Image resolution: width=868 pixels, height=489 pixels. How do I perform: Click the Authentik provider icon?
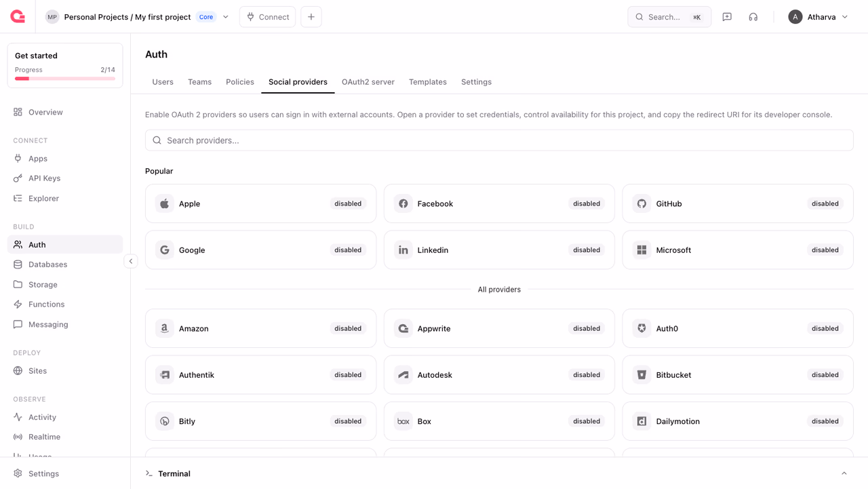[x=165, y=375]
